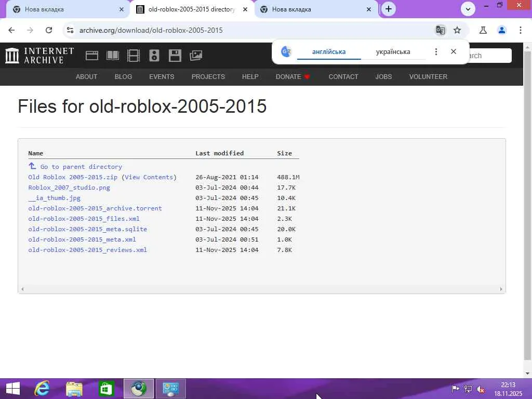Open the VOLUNTEER menu link
Viewport: 532px width, 399px height.
[428, 77]
